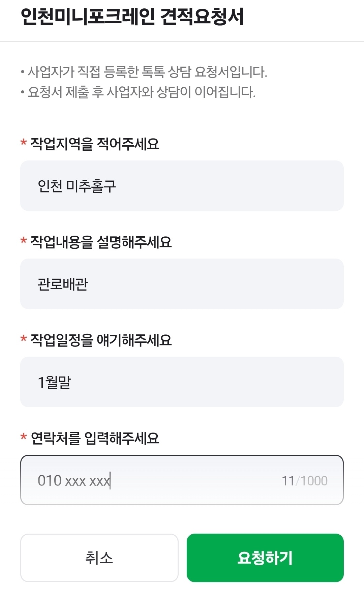The width and height of the screenshot is (364, 597).
Task: Select the 연락처를 입력해주세요 label
Action: 95,438
